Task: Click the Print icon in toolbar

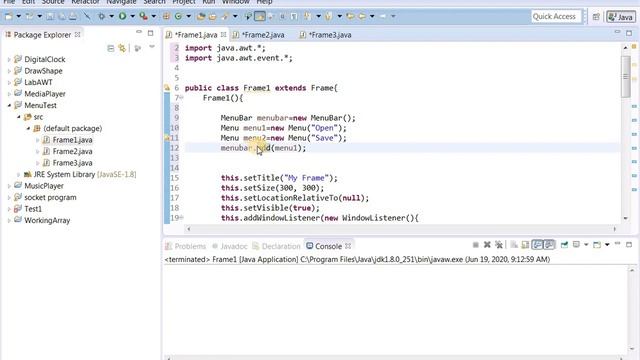Action: tap(73, 16)
